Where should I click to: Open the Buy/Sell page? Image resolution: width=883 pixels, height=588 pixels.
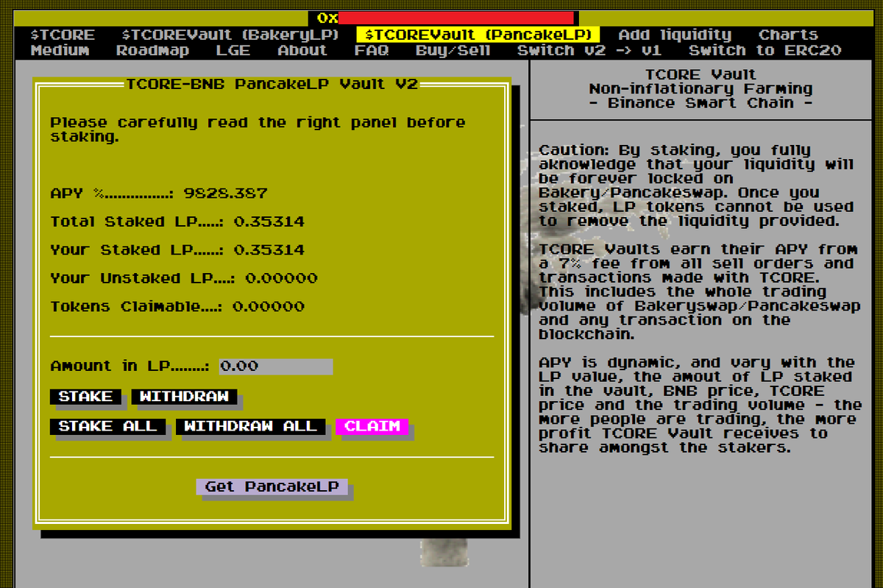pyautogui.click(x=453, y=50)
